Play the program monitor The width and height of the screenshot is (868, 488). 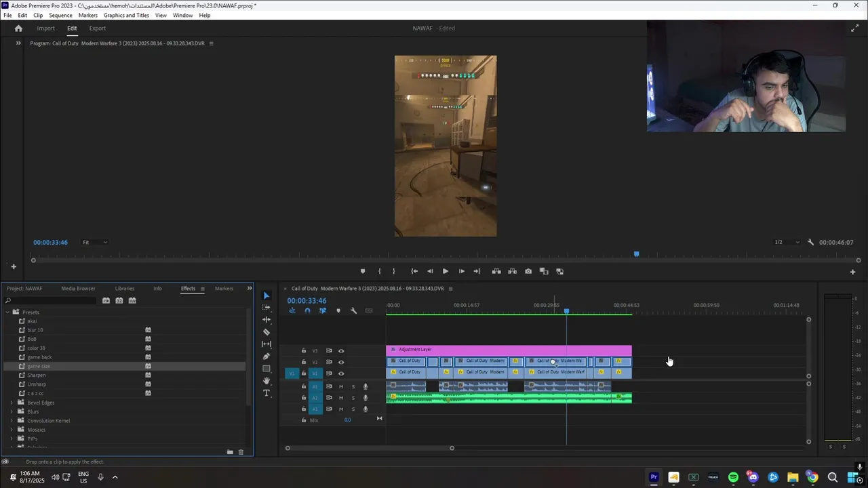[446, 271]
